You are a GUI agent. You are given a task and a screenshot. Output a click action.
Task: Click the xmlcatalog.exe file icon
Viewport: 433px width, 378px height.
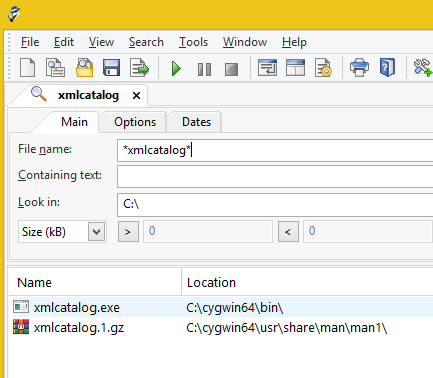coord(21,307)
